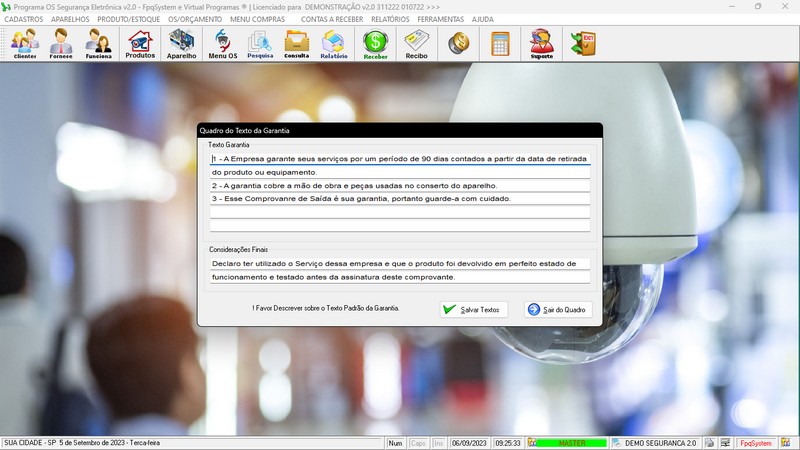Click the users icon beside MASTER
The width and height of the screenshot is (800, 450).
[532, 443]
